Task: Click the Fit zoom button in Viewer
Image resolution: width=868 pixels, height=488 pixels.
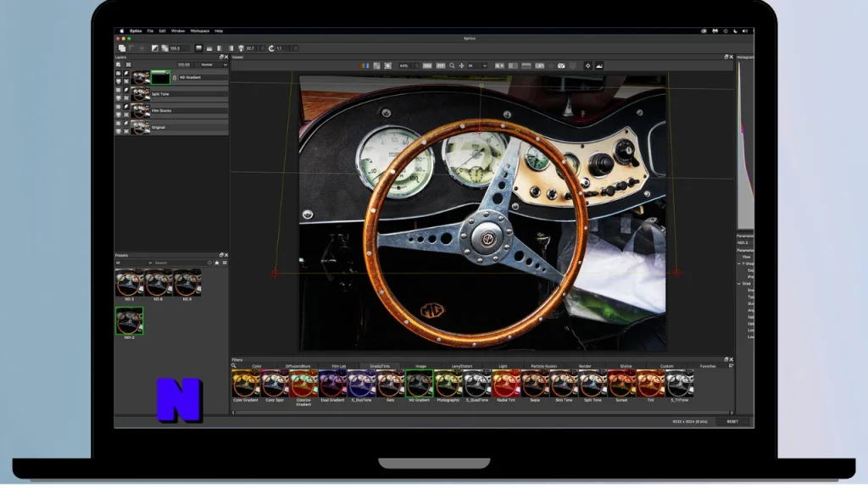Action: 440,65
